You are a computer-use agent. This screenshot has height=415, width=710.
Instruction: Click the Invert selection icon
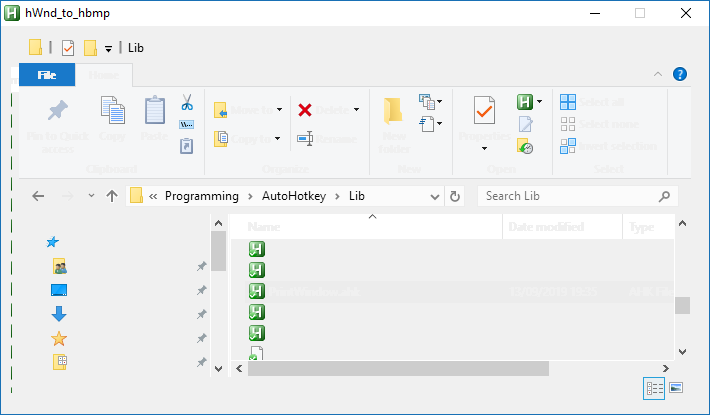[x=568, y=146]
